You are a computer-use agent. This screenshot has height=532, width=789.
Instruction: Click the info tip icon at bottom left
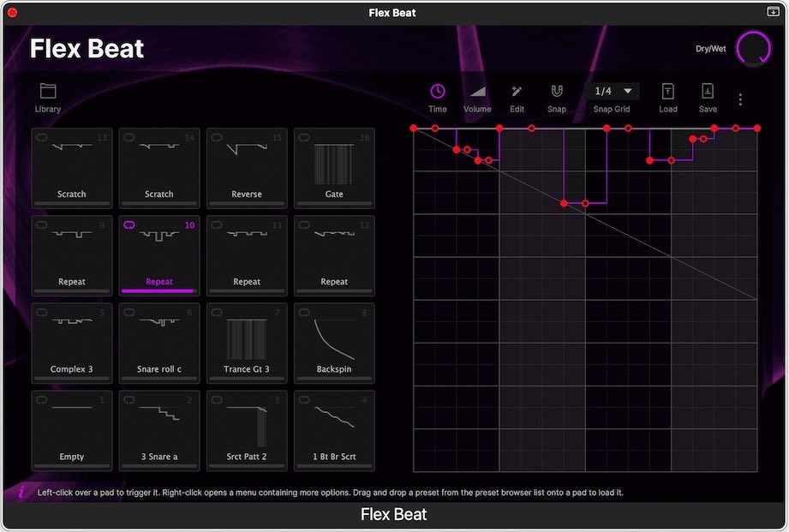click(21, 493)
